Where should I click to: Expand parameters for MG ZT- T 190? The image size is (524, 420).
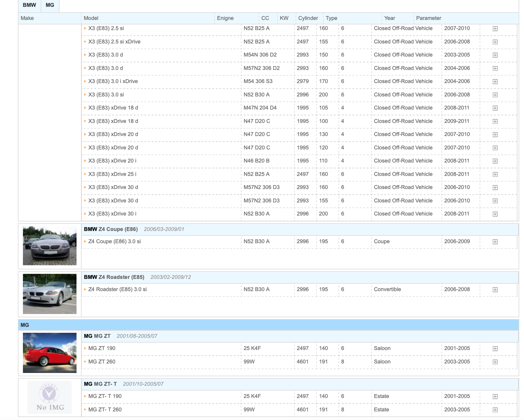pos(495,396)
